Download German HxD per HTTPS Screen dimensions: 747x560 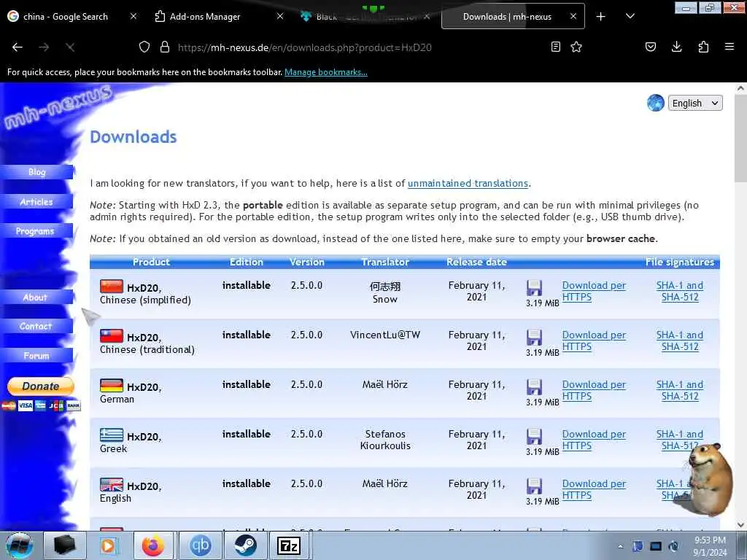pyautogui.click(x=594, y=390)
